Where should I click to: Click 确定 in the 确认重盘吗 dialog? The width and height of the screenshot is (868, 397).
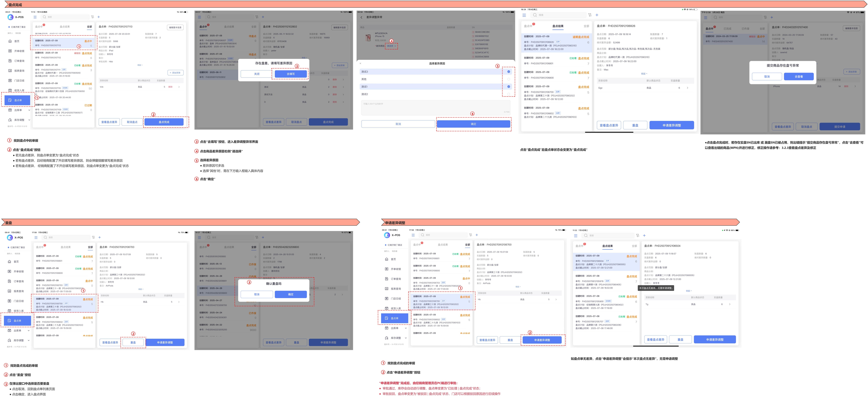click(x=290, y=295)
